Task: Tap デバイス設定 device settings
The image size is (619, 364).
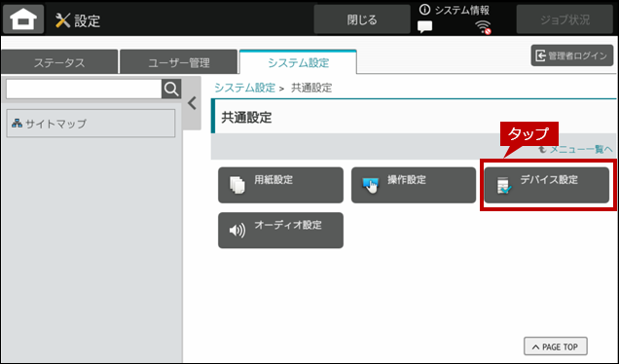Action: tap(547, 185)
